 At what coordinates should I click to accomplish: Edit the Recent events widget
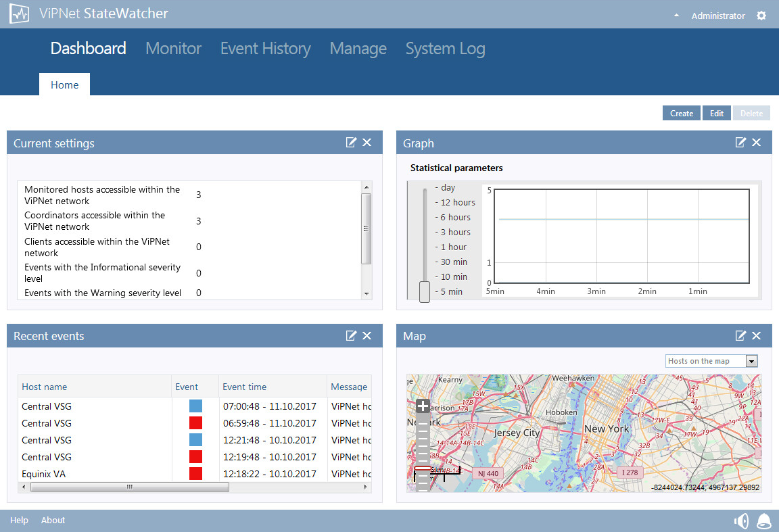click(x=351, y=336)
